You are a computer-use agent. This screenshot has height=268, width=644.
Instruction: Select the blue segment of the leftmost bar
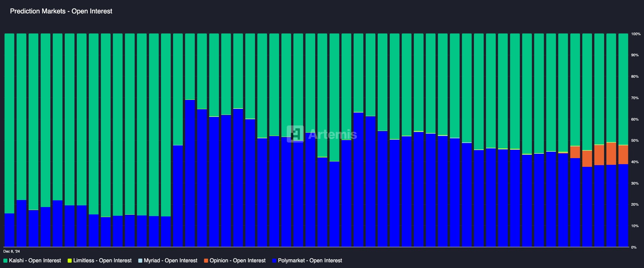click(x=9, y=230)
